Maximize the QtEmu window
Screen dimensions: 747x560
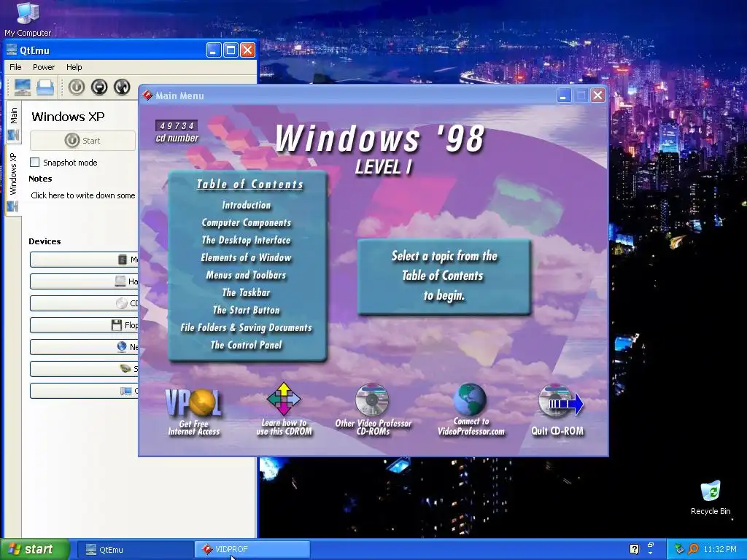(231, 50)
